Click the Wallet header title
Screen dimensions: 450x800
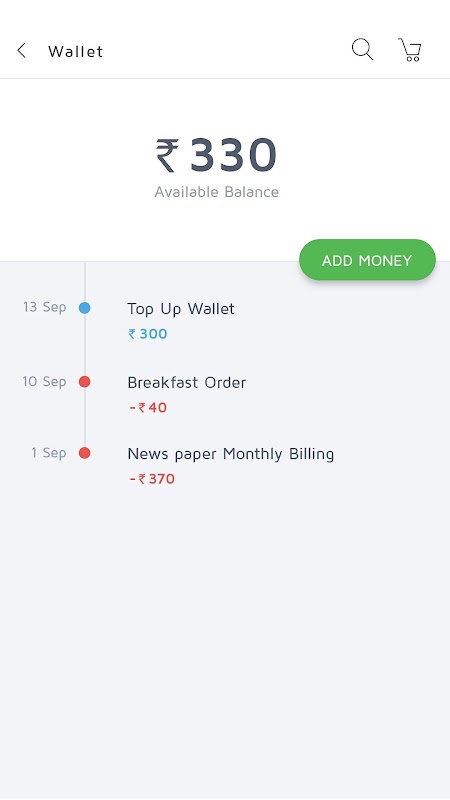[76, 51]
